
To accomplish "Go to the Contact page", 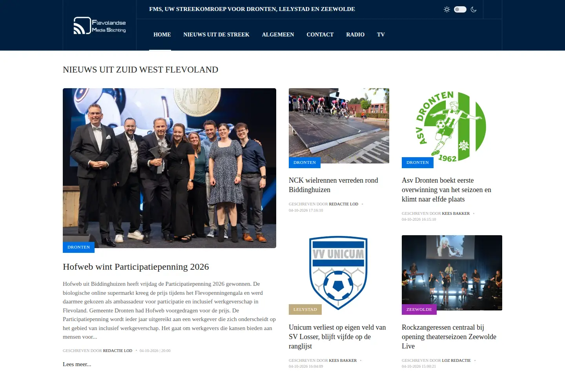I will click(320, 34).
